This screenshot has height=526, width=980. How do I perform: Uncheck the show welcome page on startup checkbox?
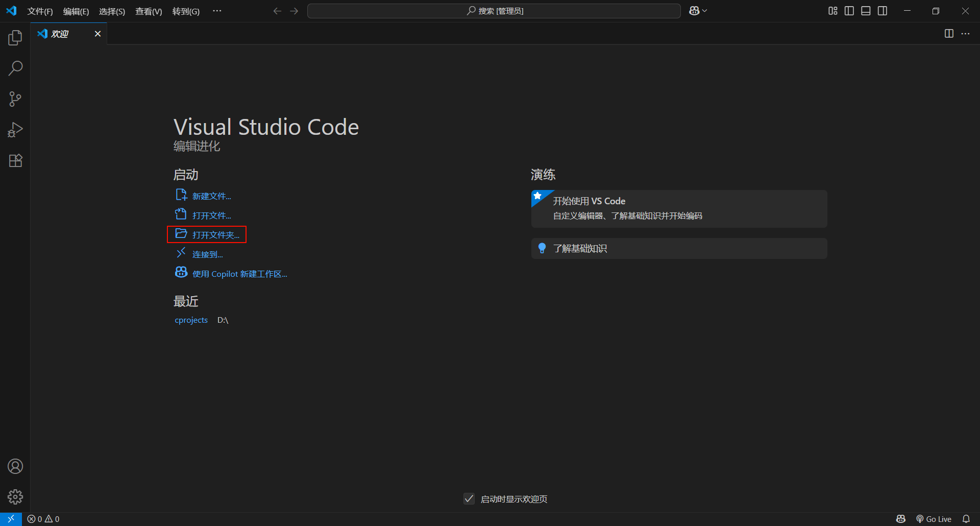[469, 499]
